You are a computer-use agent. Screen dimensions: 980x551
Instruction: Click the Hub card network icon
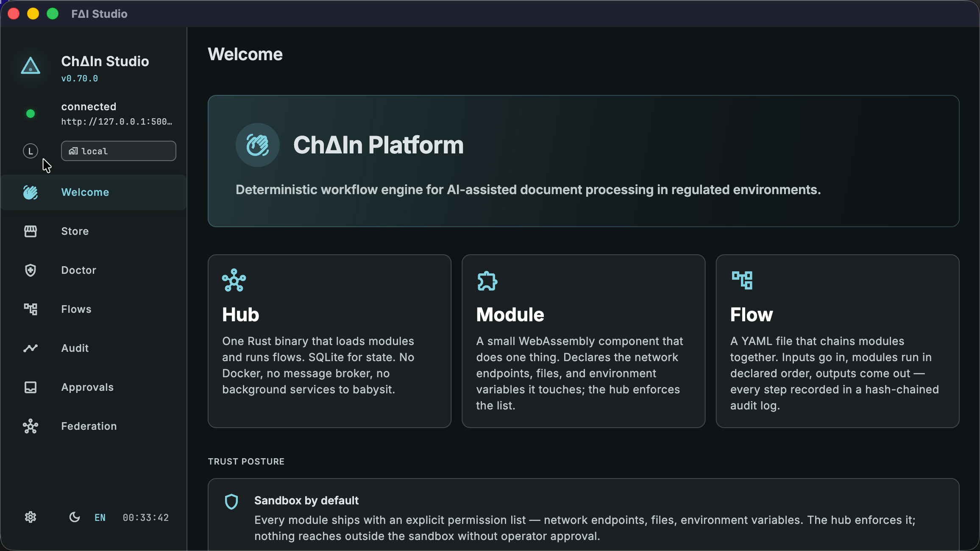click(234, 280)
